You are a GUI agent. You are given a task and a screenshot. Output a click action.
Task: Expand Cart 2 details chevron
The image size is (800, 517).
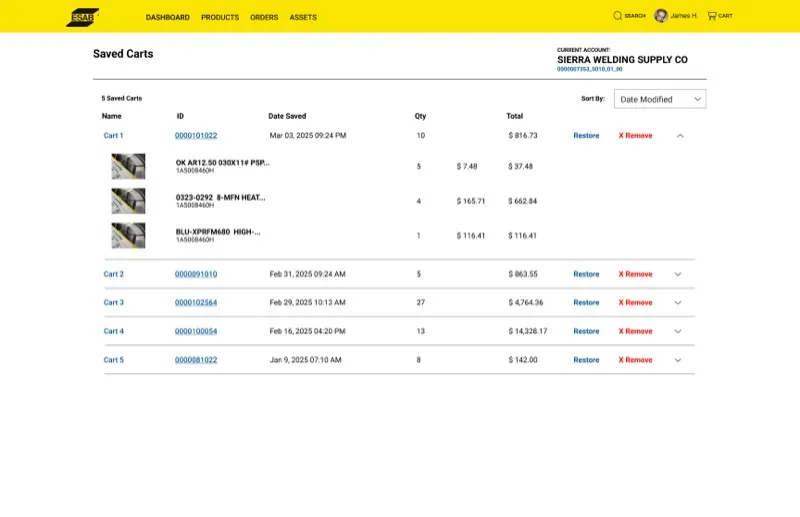[678, 274]
